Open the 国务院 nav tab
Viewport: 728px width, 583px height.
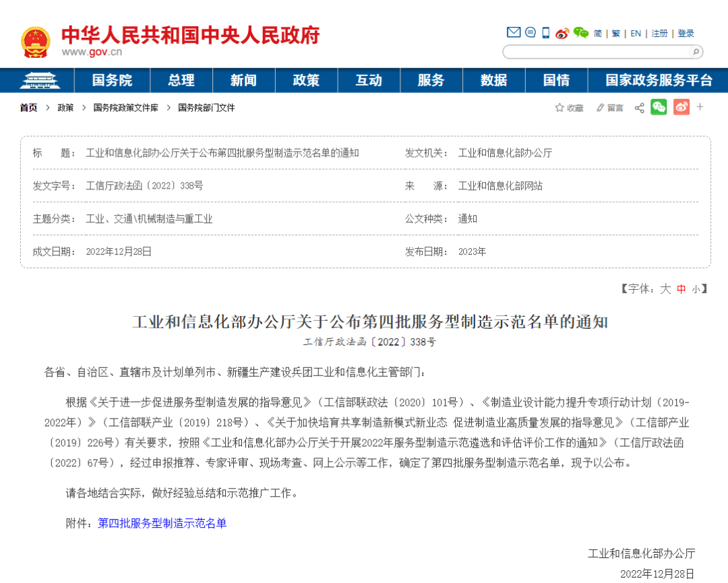coord(112,80)
